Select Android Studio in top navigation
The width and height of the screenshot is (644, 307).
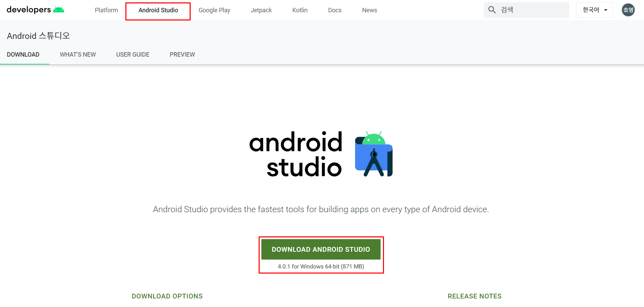(x=158, y=10)
